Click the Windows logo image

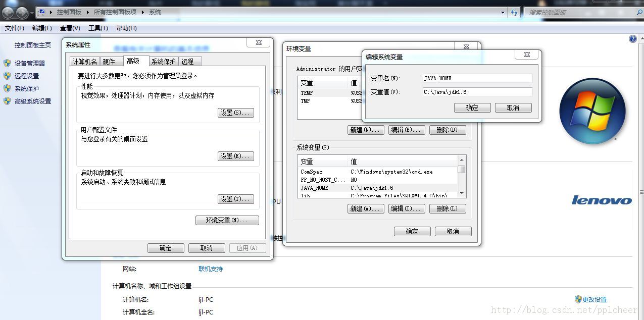click(592, 112)
